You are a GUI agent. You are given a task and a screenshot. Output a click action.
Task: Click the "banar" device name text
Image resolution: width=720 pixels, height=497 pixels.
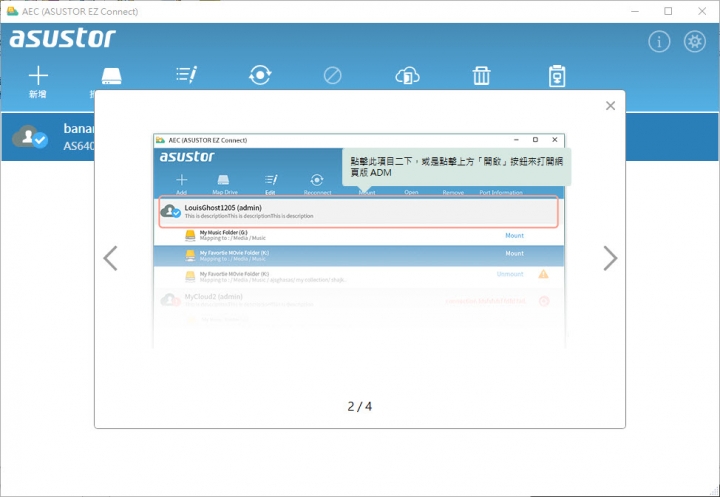point(79,128)
